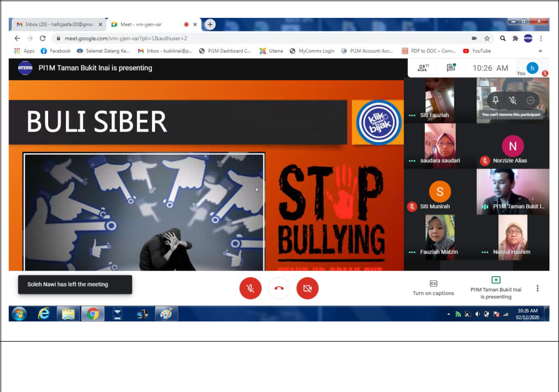
Task: Turn on captions
Action: tap(433, 288)
